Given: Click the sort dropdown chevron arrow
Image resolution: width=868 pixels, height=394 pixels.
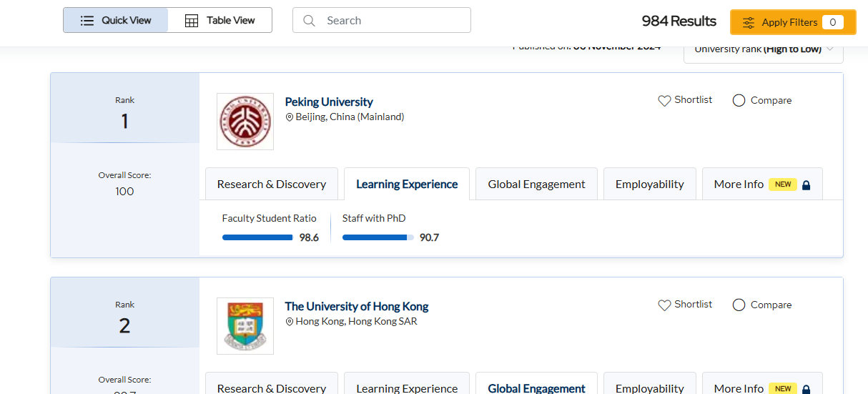Looking at the screenshot, I should (x=830, y=49).
